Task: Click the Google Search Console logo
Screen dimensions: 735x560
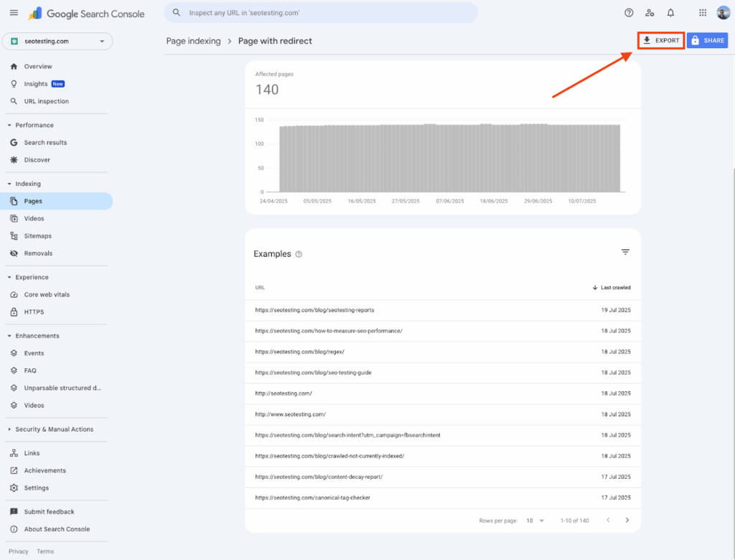Action: [86, 14]
